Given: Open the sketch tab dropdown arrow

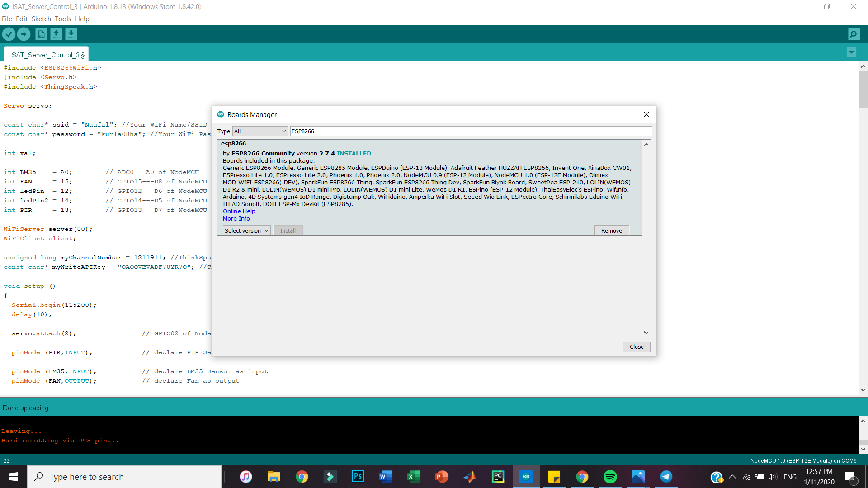Looking at the screenshot, I should tap(851, 52).
